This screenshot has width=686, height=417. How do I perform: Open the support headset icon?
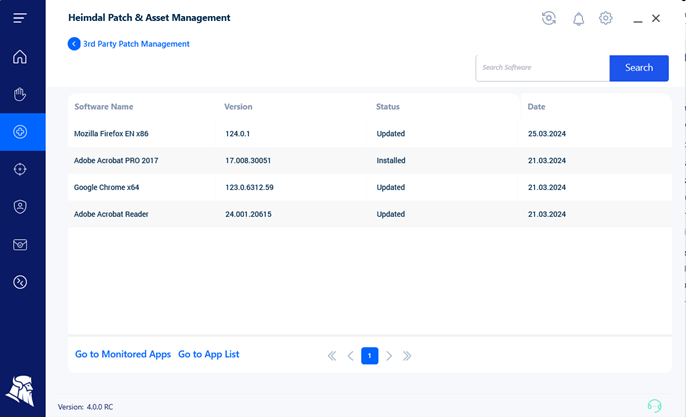pos(654,406)
